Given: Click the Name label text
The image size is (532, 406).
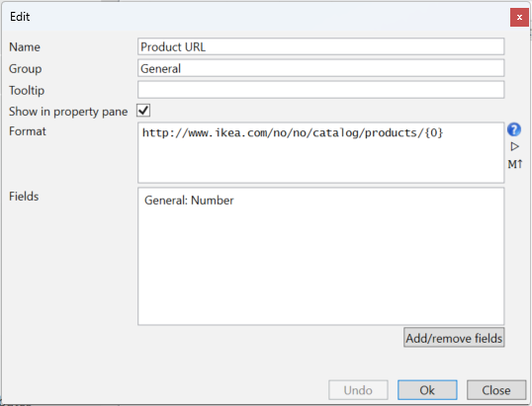Looking at the screenshot, I should coord(25,46).
